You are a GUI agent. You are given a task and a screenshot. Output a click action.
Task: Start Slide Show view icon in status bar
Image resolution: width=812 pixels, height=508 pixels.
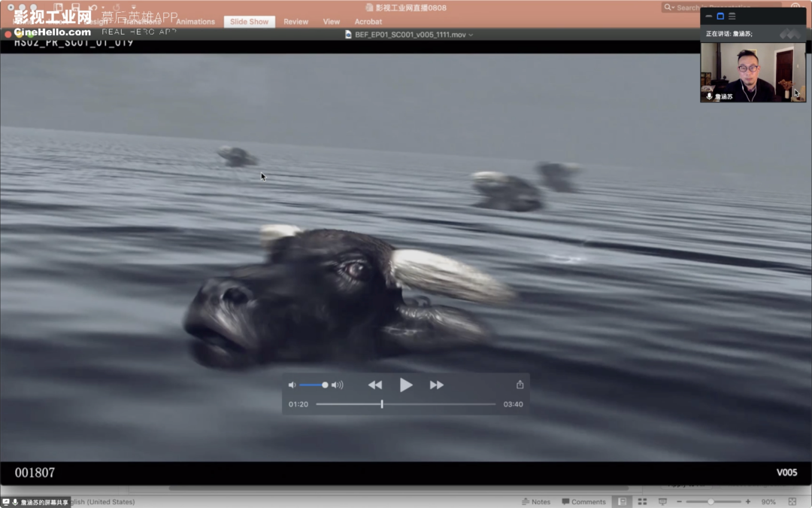coord(662,502)
